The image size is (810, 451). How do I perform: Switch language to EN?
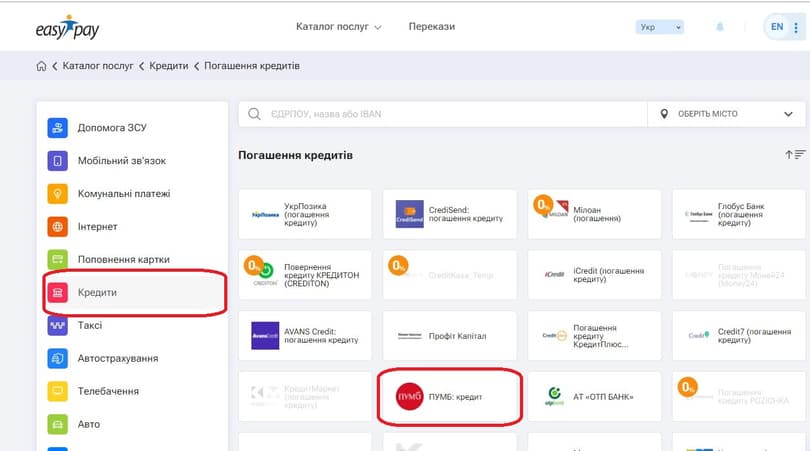click(x=776, y=27)
